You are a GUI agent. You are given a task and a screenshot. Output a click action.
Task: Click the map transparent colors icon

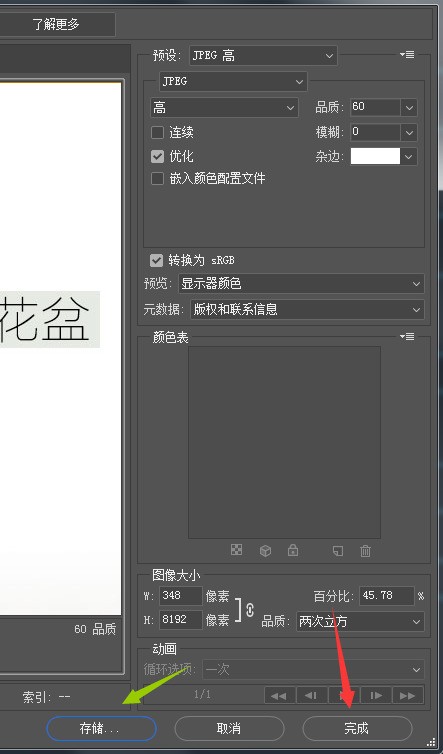pyautogui.click(x=237, y=550)
